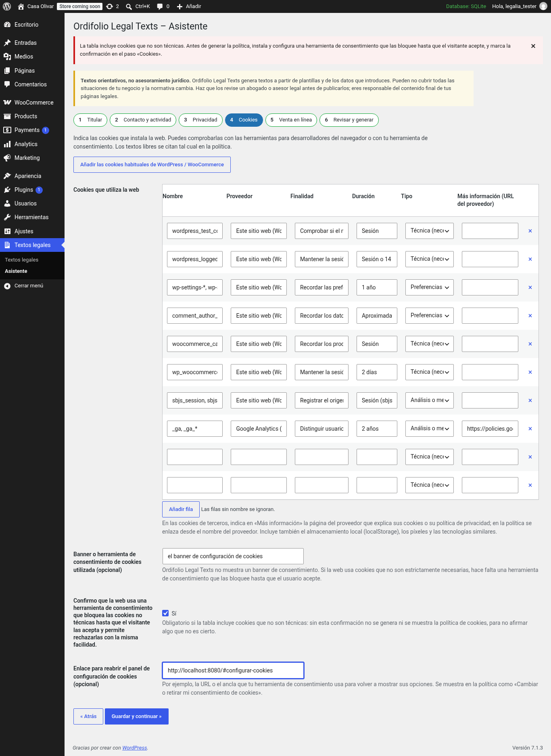This screenshot has width=551, height=756.
Task: Delete the wp-settings cookie row
Action: tap(530, 287)
